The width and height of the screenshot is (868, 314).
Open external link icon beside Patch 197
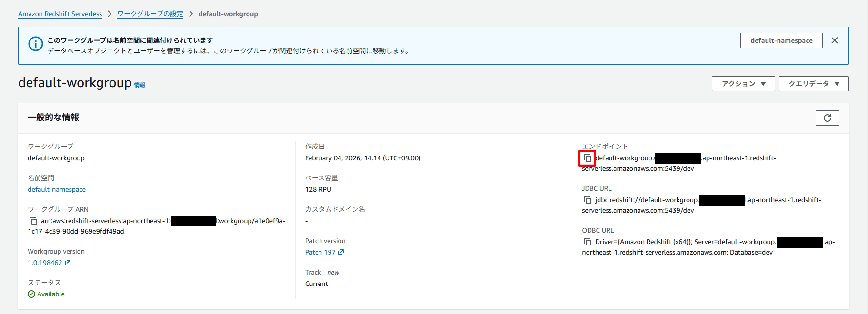[x=340, y=252]
